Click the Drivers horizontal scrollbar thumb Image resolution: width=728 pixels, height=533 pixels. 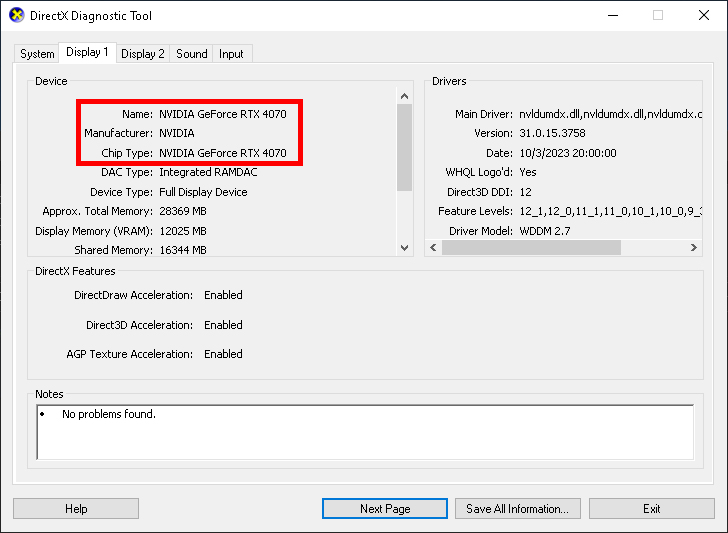tap(531, 247)
